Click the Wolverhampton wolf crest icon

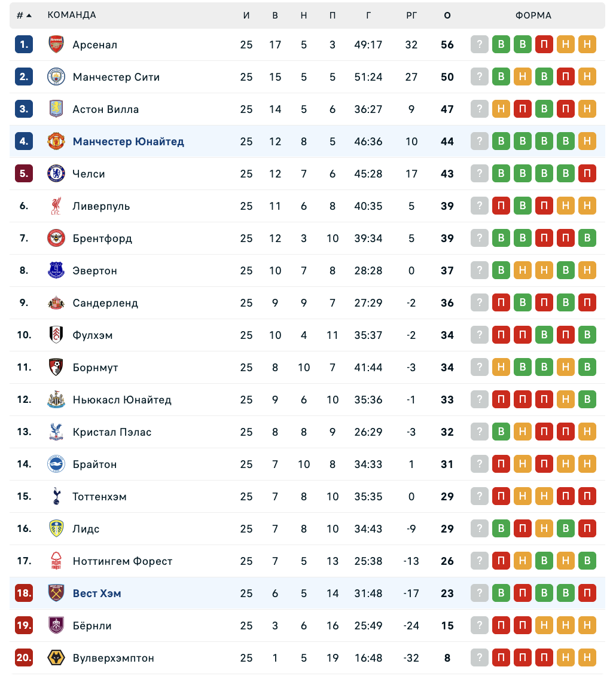pyautogui.click(x=56, y=658)
